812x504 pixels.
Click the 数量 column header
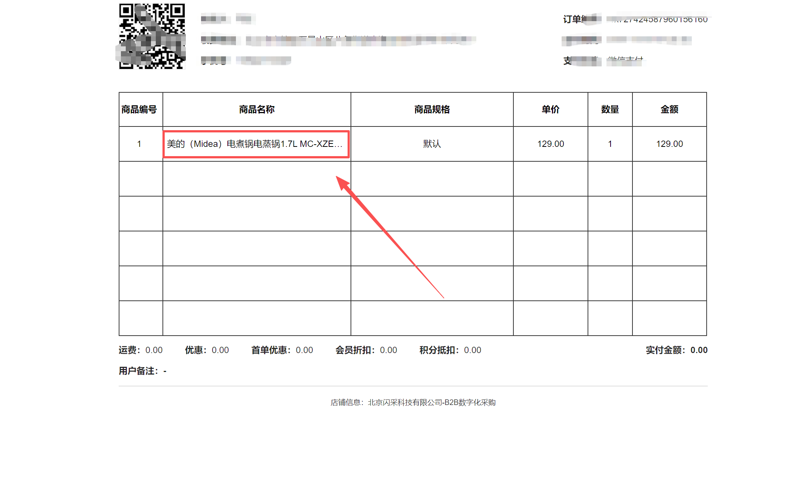610,109
